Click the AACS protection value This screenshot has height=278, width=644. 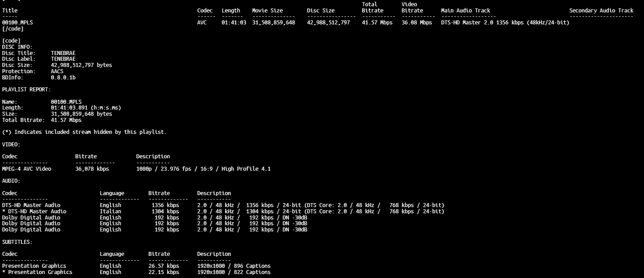point(57,71)
